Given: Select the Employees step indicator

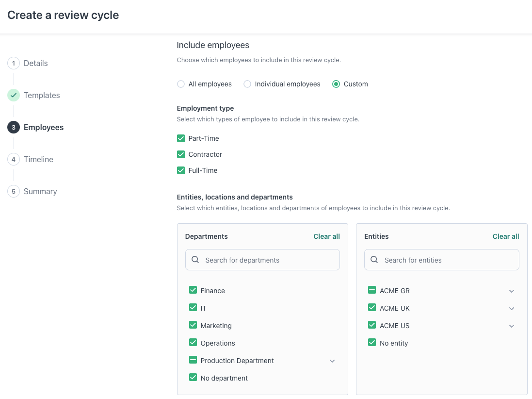Looking at the screenshot, I should click(x=14, y=127).
